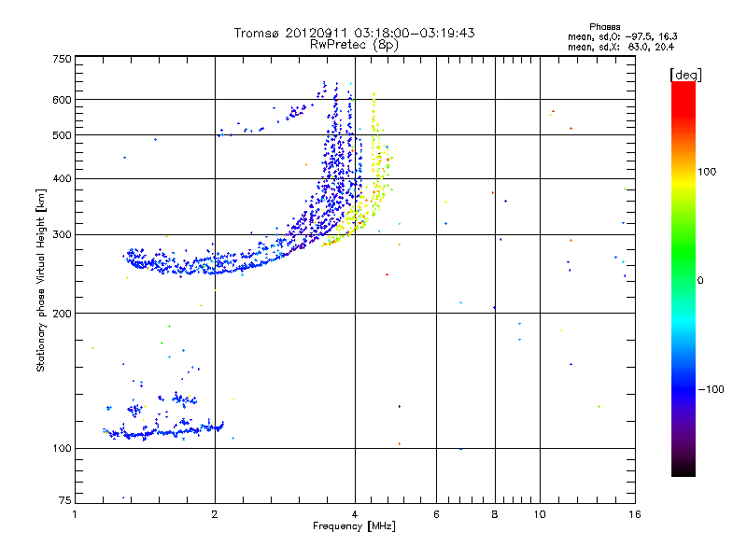Click the y-axis tick label "400"
This screenshot has width=747, height=560.
(62, 178)
